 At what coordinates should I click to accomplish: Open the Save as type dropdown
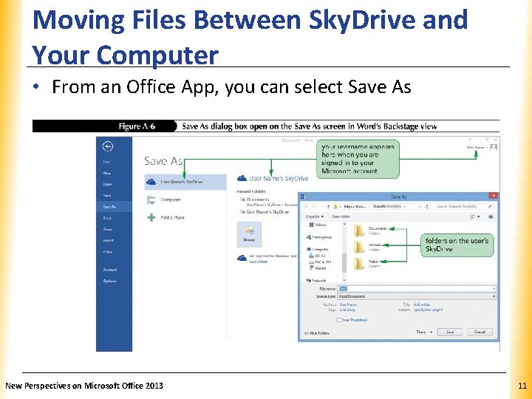click(417, 296)
